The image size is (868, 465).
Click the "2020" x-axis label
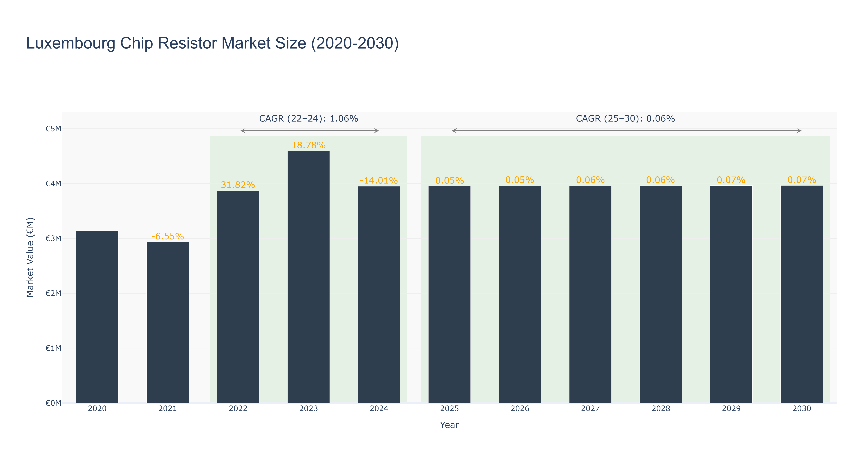(97, 409)
